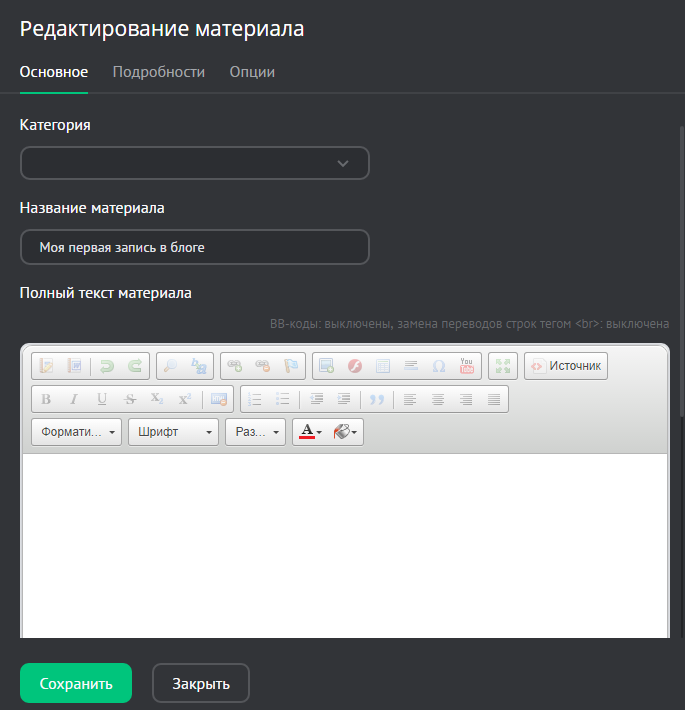The height and width of the screenshot is (710, 685).
Task: Click the Flash embed icon
Action: click(x=354, y=366)
